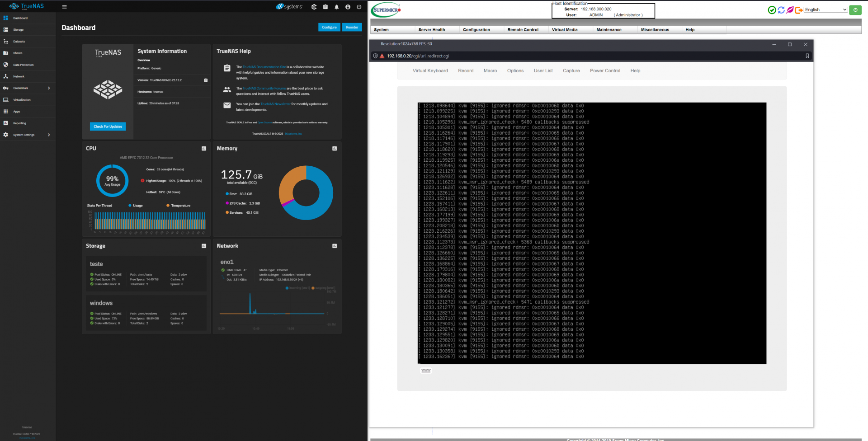
Task: Click the TrueNAS logo in top-left header
Action: point(27,6)
